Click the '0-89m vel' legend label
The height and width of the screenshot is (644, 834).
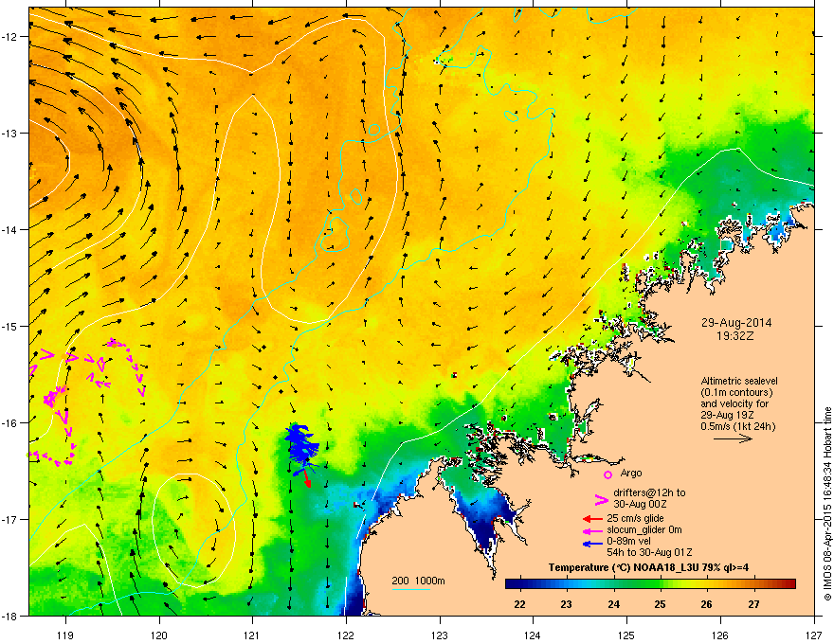pyautogui.click(x=629, y=542)
